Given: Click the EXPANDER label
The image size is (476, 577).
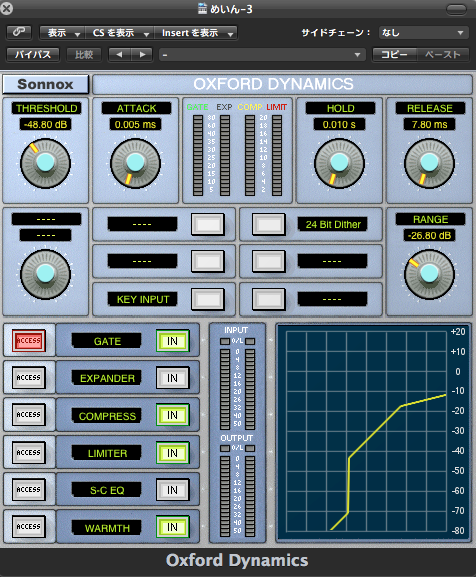Looking at the screenshot, I should 107,378.
